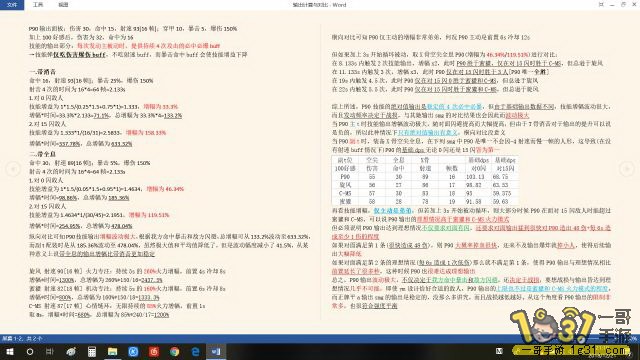Image resolution: width=640 pixels, height=360 pixels.
Task: Switch to the Word taskbar icon
Action: pyautogui.click(x=216, y=351)
